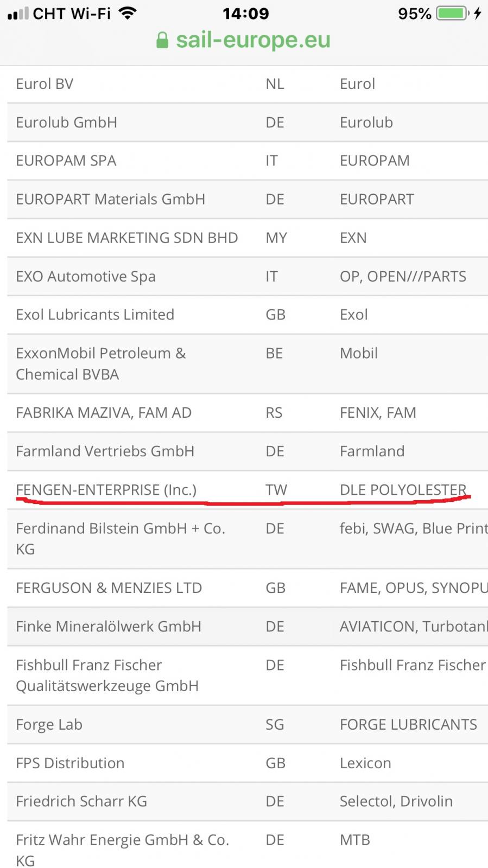Tap the Wi-Fi signal icon
The height and width of the screenshot is (868, 488).
128,13
